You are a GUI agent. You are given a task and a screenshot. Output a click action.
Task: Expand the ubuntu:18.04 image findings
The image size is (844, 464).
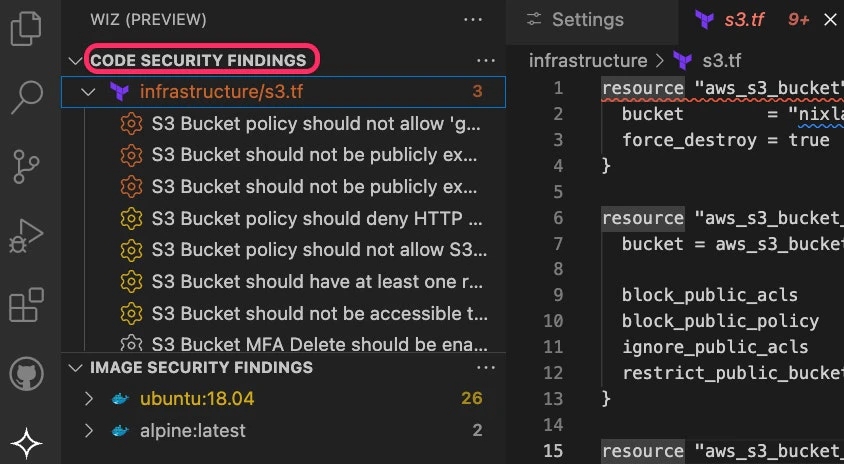(89, 399)
